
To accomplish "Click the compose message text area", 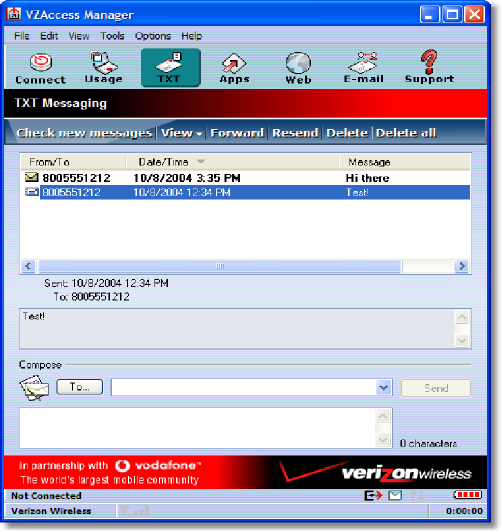I will 198,428.
